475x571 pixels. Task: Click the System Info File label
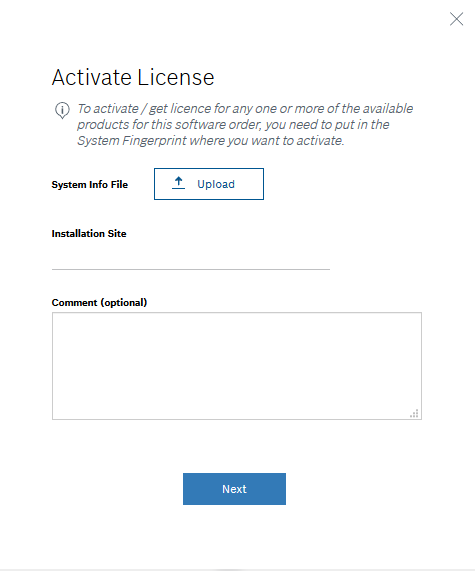click(90, 185)
